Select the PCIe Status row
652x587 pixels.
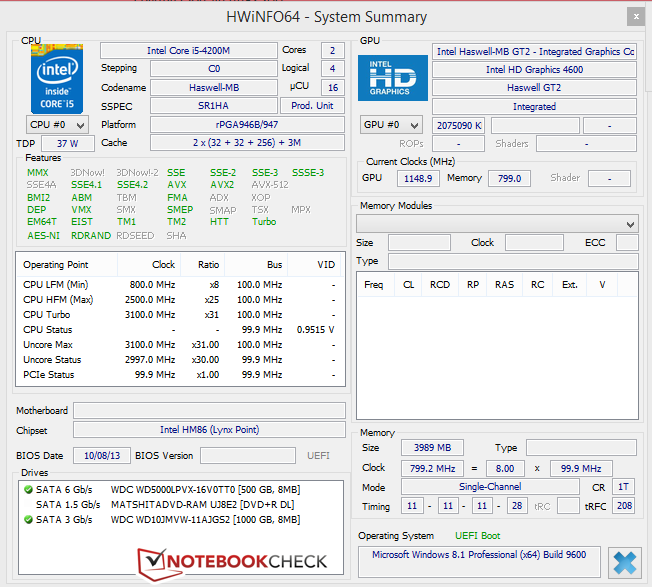point(179,375)
